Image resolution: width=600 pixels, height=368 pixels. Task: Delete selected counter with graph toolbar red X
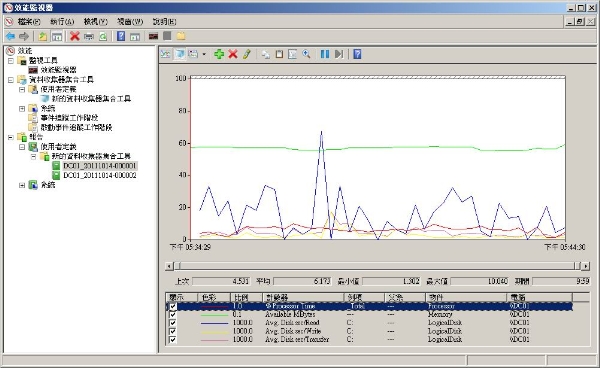coord(233,54)
